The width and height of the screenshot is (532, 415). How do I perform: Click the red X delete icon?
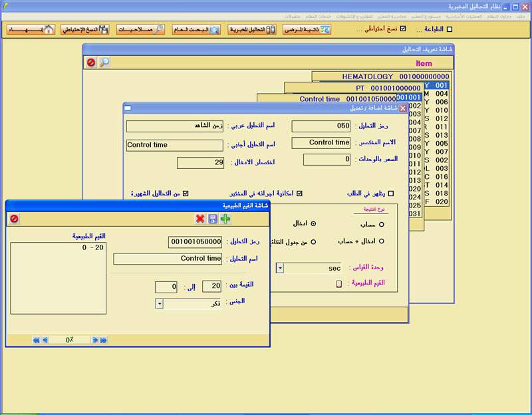[x=199, y=219]
